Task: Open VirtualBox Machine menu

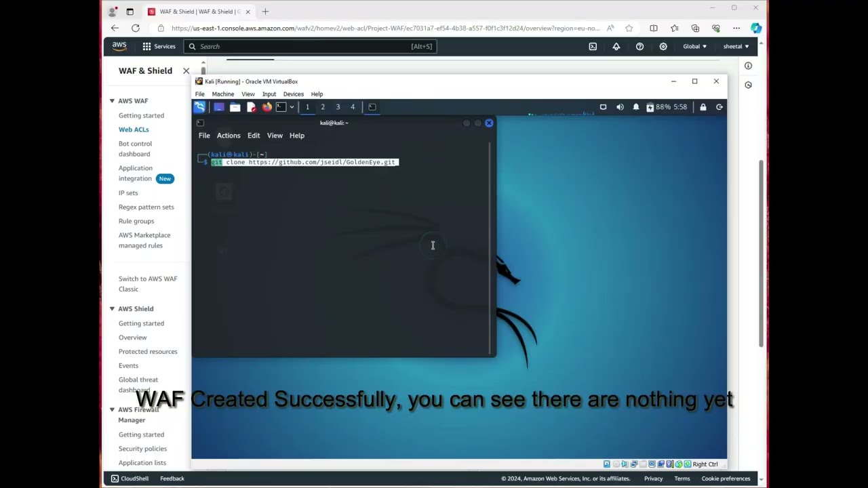Action: click(223, 94)
